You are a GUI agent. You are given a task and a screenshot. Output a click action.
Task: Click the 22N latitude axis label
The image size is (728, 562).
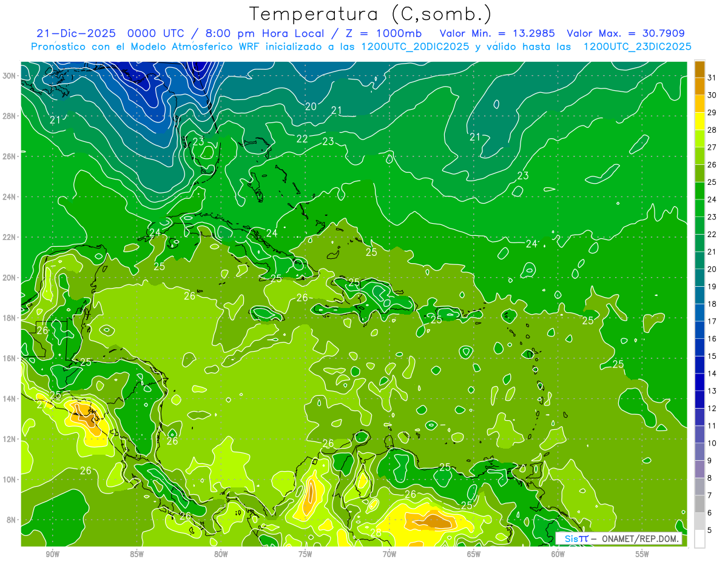pyautogui.click(x=9, y=237)
